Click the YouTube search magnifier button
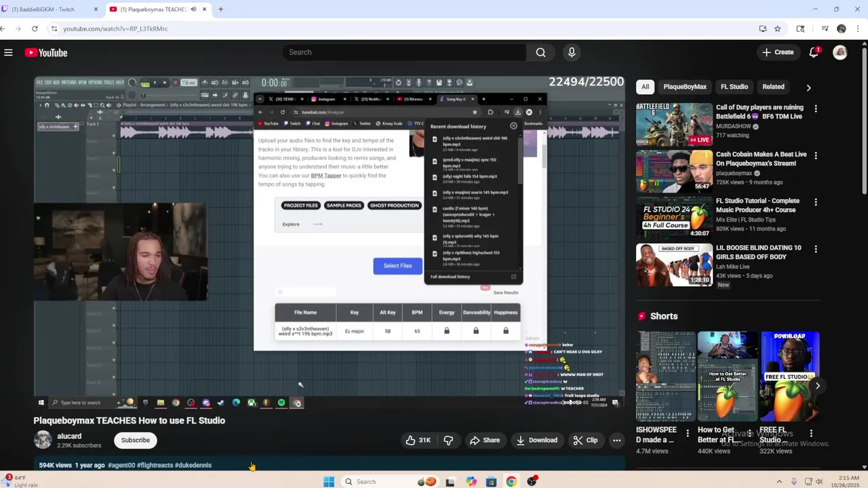868x488 pixels. click(x=540, y=52)
